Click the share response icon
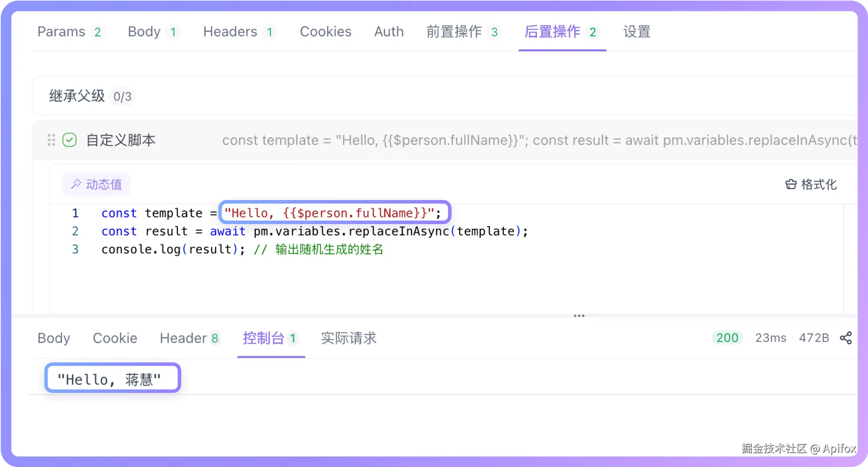The image size is (868, 467). (846, 338)
